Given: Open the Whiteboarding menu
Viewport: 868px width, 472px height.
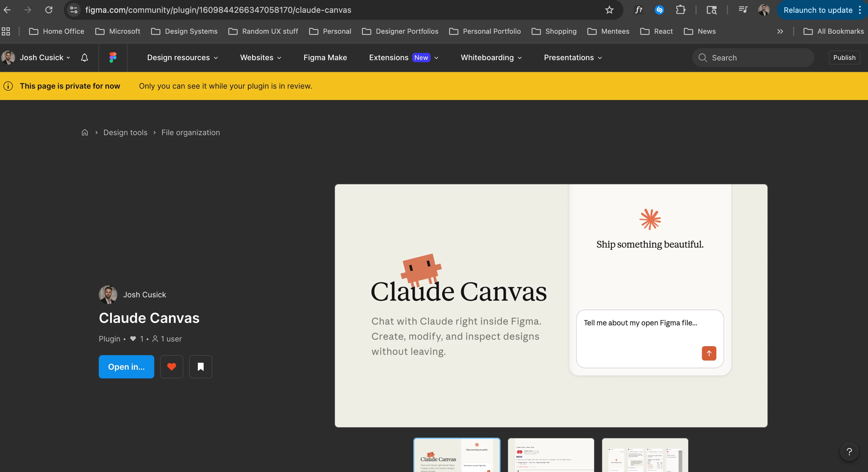Looking at the screenshot, I should (491, 58).
